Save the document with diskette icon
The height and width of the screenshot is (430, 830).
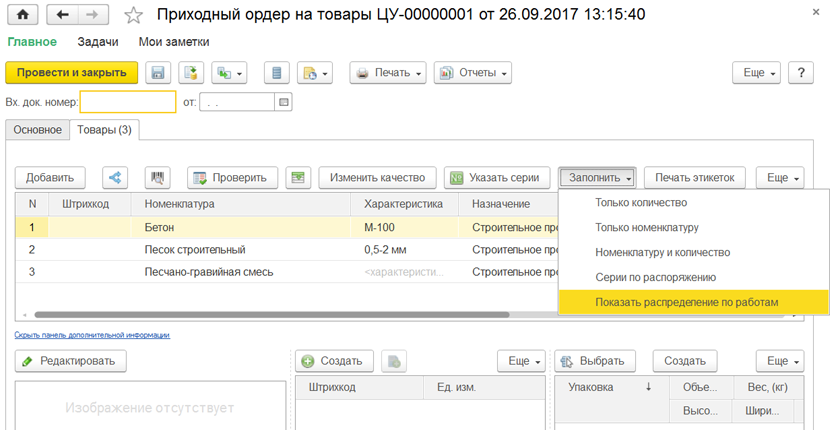[157, 73]
